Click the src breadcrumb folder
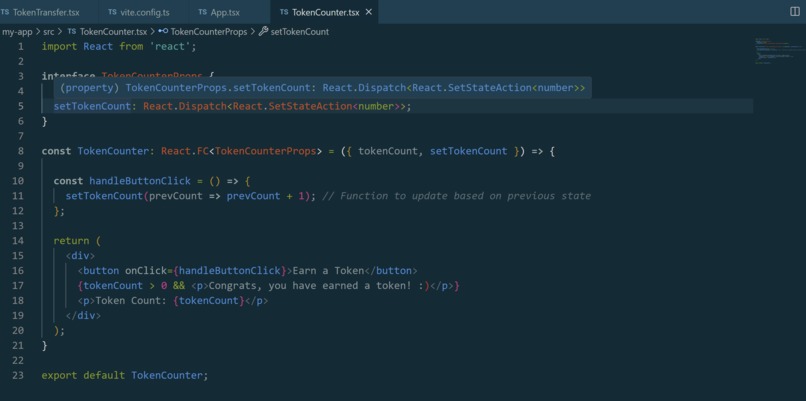This screenshot has height=401, width=806. pos(48,31)
